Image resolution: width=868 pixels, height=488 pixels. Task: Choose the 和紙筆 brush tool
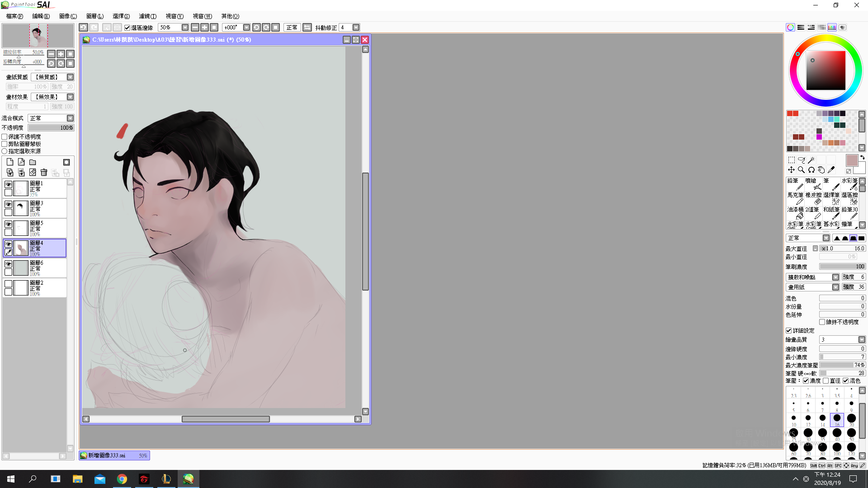click(x=831, y=213)
